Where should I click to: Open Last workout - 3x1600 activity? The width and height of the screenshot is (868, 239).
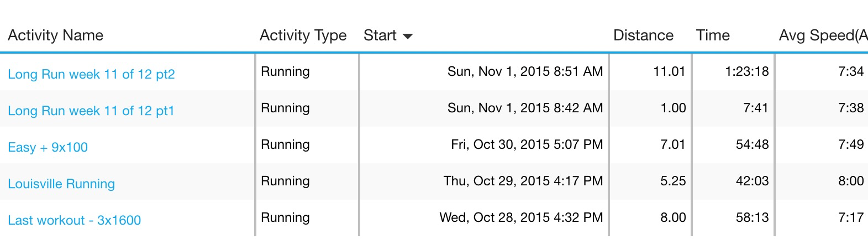tap(74, 220)
